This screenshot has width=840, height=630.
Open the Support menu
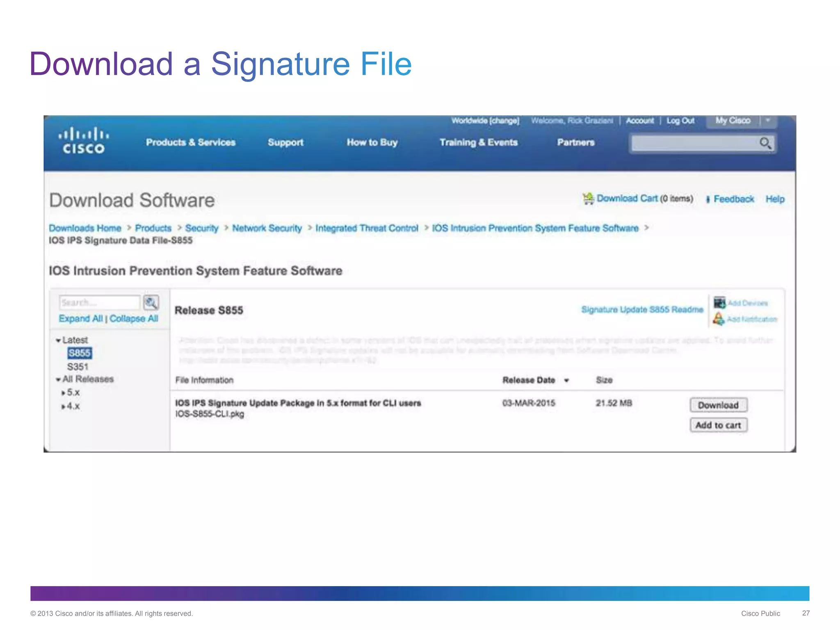(285, 142)
